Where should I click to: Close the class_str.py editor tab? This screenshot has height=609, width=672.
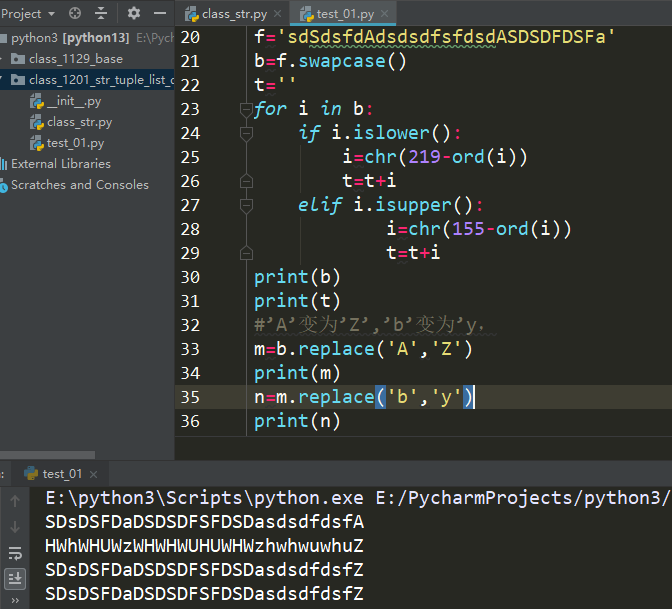coord(278,13)
